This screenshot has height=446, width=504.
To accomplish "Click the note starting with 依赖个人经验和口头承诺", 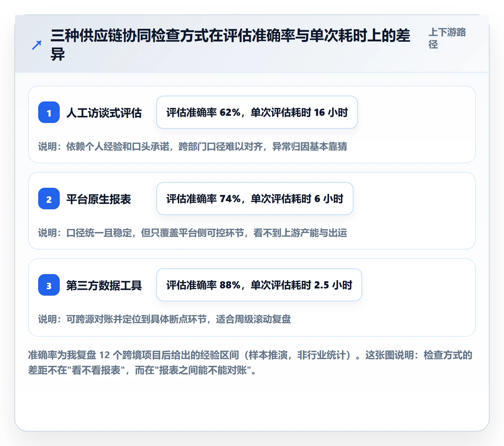I will [x=193, y=147].
